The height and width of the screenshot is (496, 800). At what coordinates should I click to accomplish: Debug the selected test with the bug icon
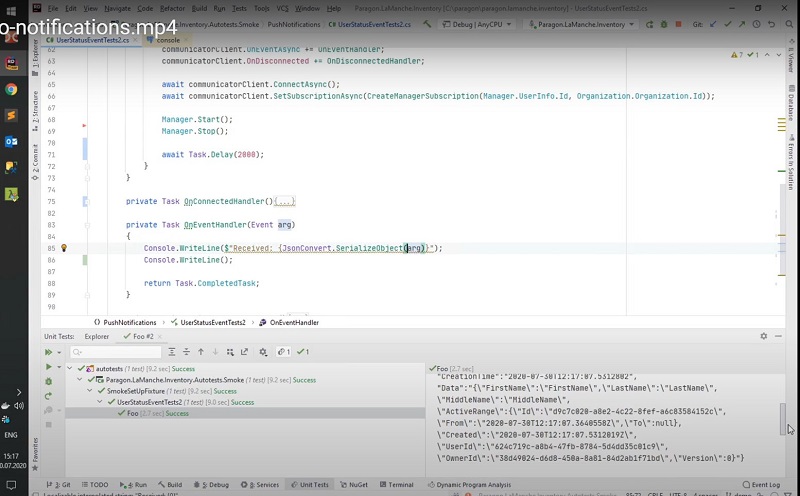tap(47, 382)
